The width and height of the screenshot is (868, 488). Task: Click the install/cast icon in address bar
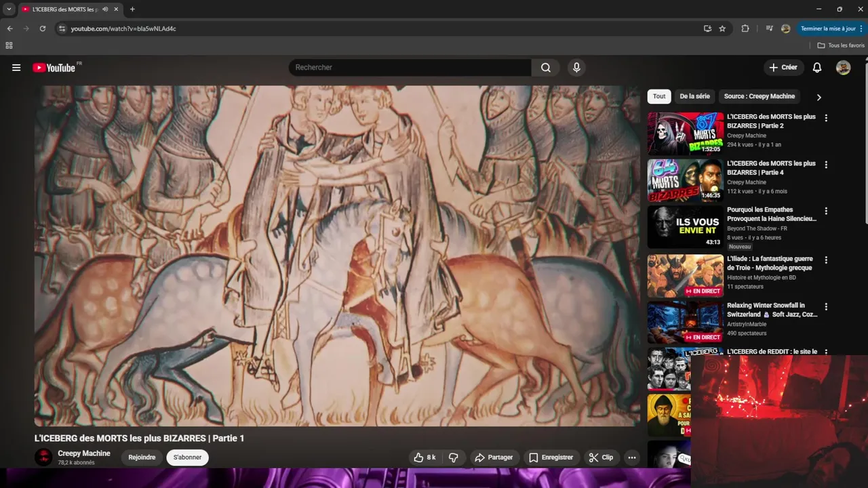(707, 28)
